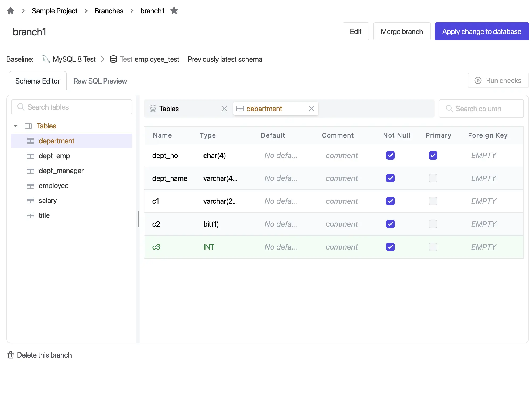532x399 pixels.
Task: Click the table icon beside salary
Action: [x=30, y=201]
